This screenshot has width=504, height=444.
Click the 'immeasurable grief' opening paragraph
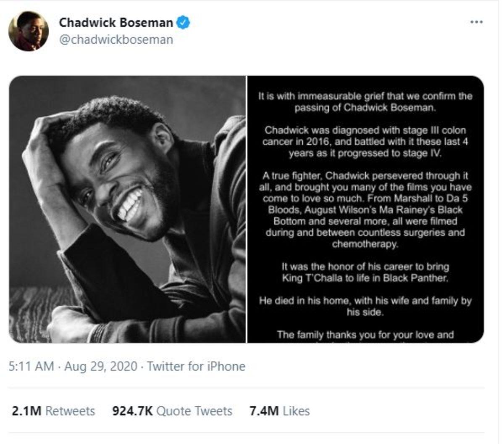click(x=365, y=101)
